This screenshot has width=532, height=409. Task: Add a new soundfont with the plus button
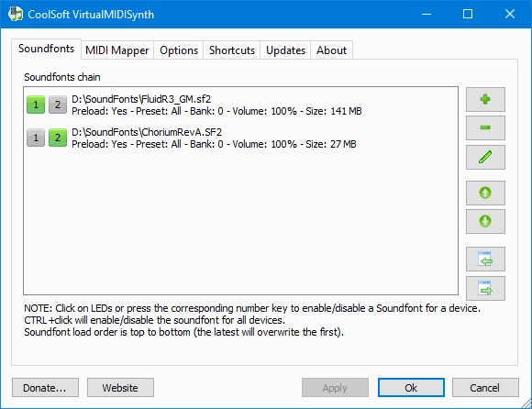click(485, 99)
